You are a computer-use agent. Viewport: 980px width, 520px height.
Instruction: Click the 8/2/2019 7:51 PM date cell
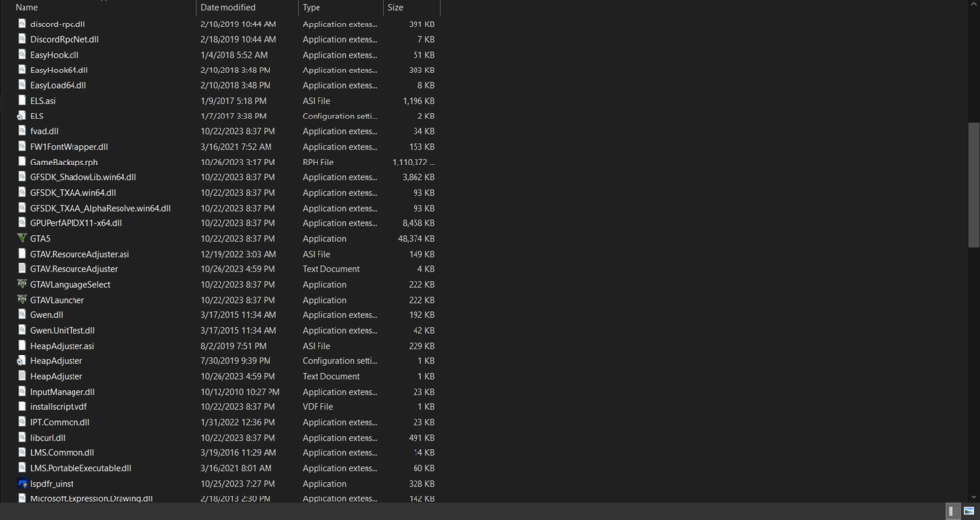click(233, 346)
